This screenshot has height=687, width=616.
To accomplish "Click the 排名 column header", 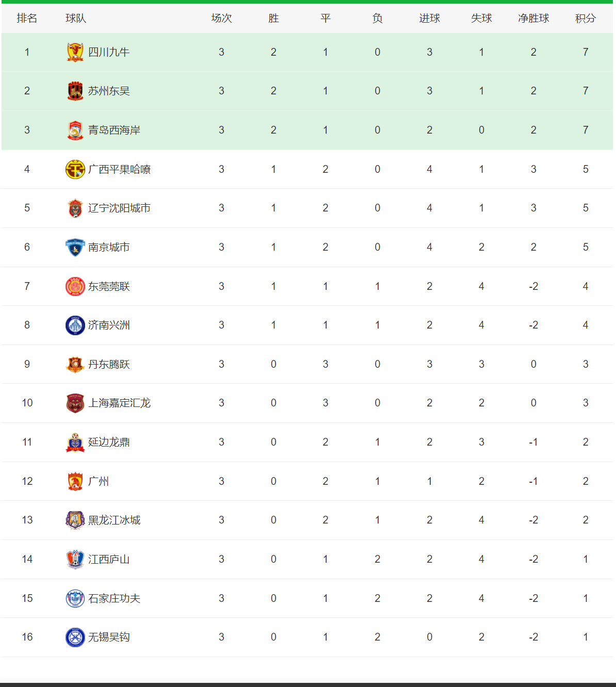I will (x=27, y=18).
